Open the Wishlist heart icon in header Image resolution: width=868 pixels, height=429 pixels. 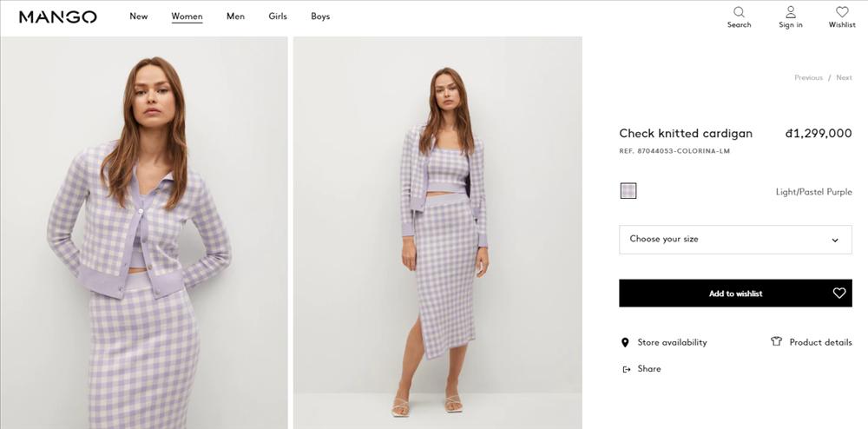842,12
